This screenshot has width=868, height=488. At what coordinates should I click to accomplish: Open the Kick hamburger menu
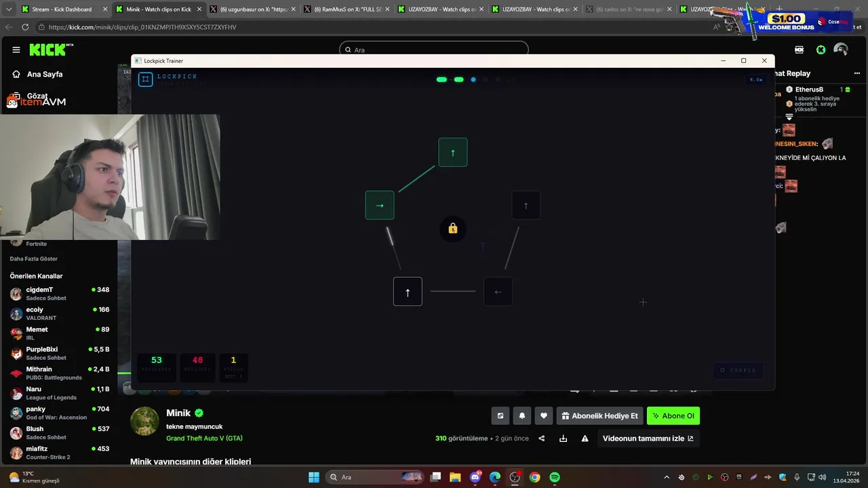pos(16,49)
